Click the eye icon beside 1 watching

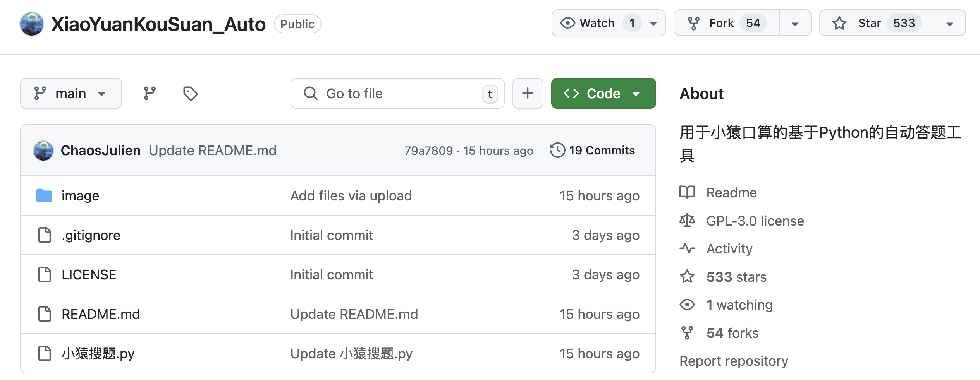687,305
